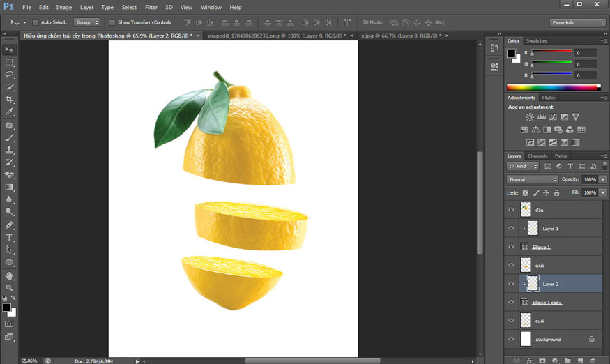This screenshot has height=364, width=610.
Task: Click the zoom percentage field 65,86%
Action: pos(29,361)
